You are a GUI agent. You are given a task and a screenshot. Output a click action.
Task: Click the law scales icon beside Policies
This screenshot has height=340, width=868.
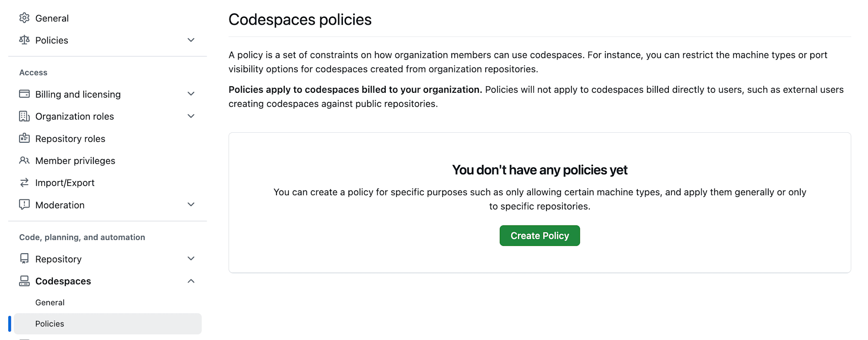click(x=24, y=40)
